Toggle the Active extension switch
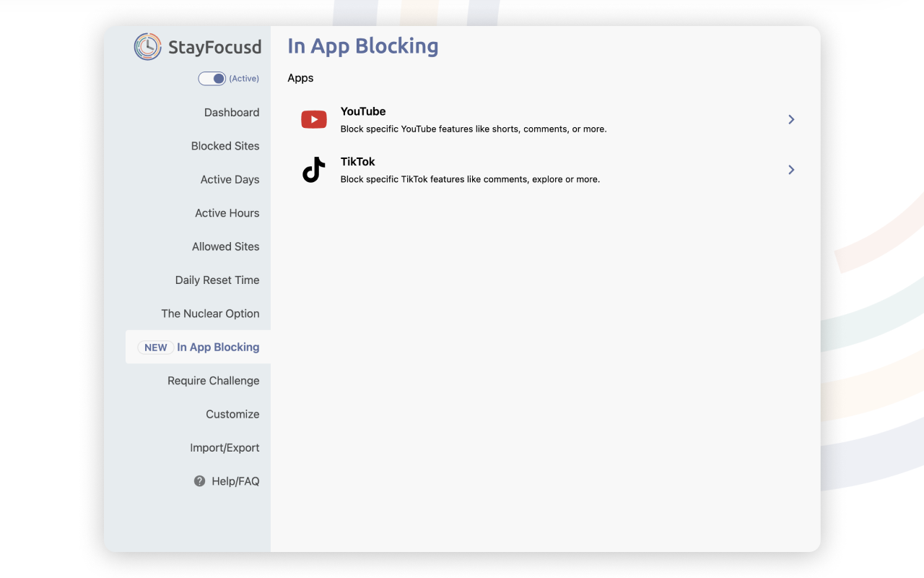This screenshot has width=924, height=578. (x=212, y=79)
